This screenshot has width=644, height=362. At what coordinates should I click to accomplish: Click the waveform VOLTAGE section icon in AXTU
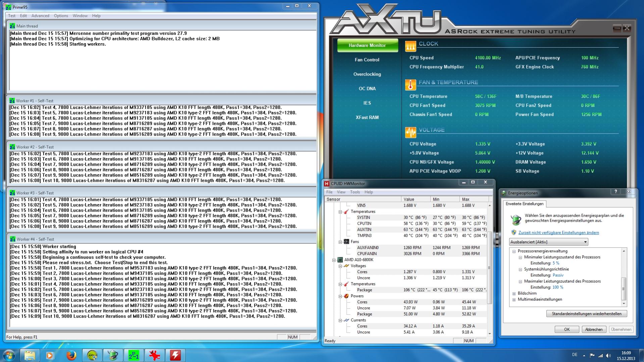pyautogui.click(x=410, y=133)
